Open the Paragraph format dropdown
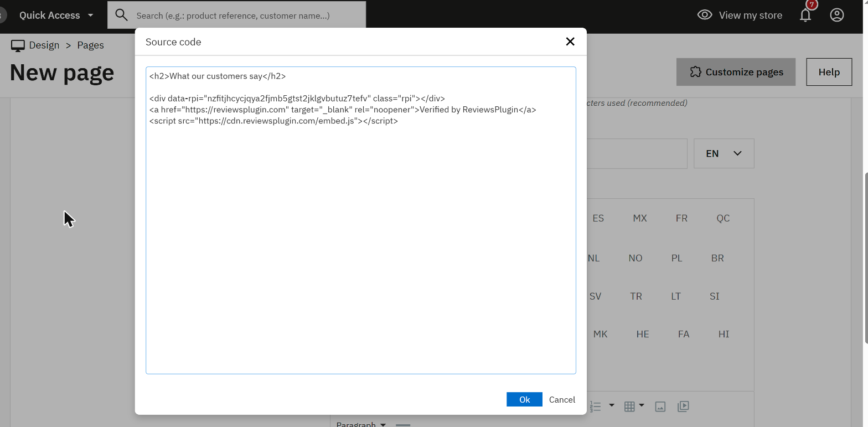Image resolution: width=868 pixels, height=427 pixels. (x=361, y=424)
